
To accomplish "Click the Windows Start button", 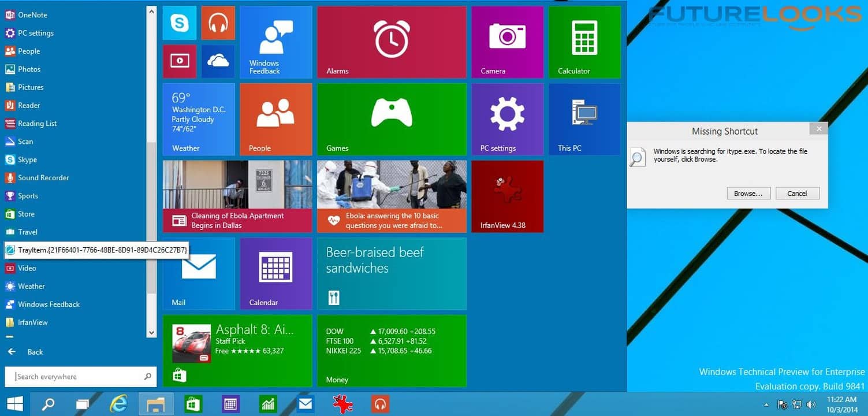I will [x=15, y=404].
